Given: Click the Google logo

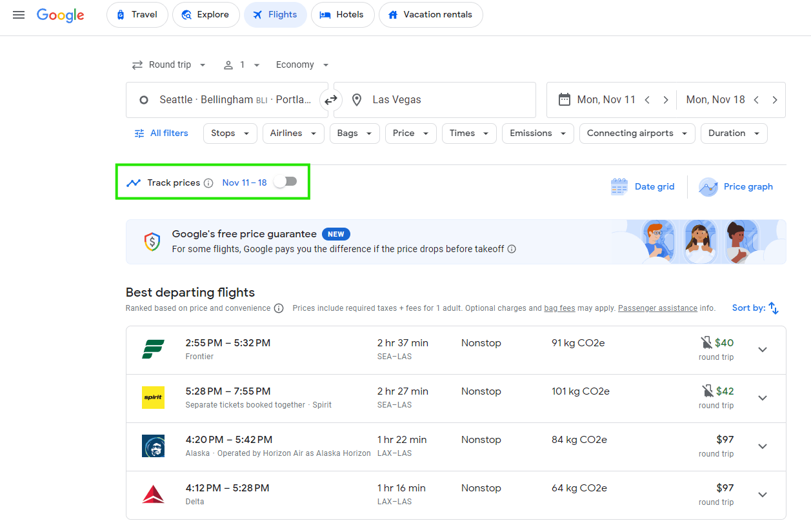Looking at the screenshot, I should [60, 15].
